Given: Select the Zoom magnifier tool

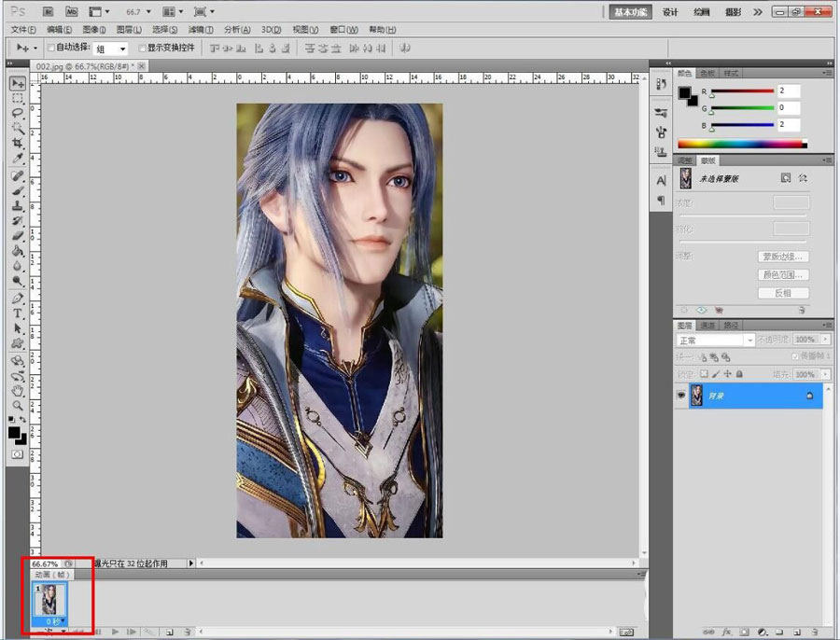Looking at the screenshot, I should pos(17,406).
